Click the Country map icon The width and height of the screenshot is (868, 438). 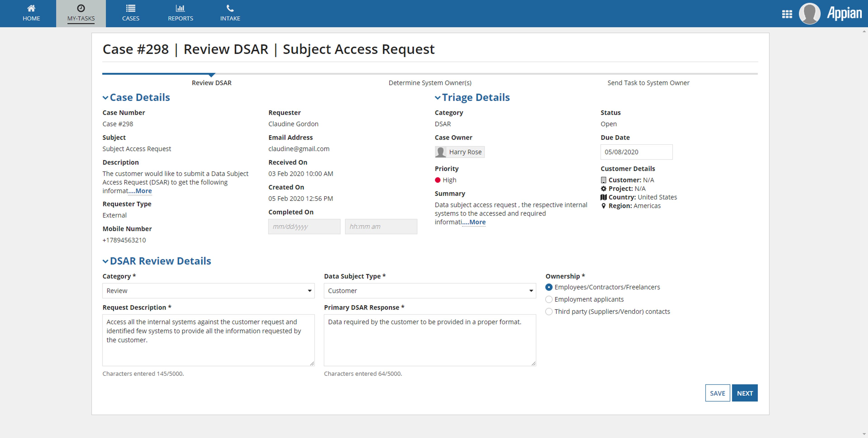tap(604, 197)
